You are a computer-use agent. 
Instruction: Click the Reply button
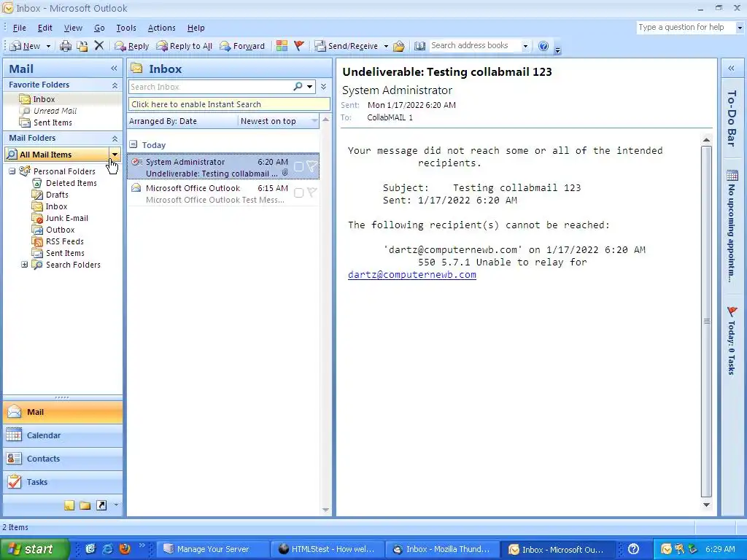point(132,46)
